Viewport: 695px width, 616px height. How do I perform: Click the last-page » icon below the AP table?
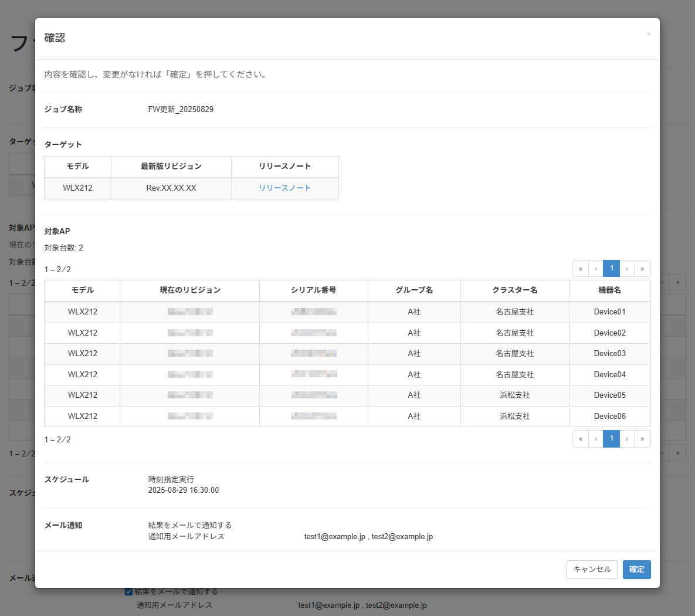[642, 438]
